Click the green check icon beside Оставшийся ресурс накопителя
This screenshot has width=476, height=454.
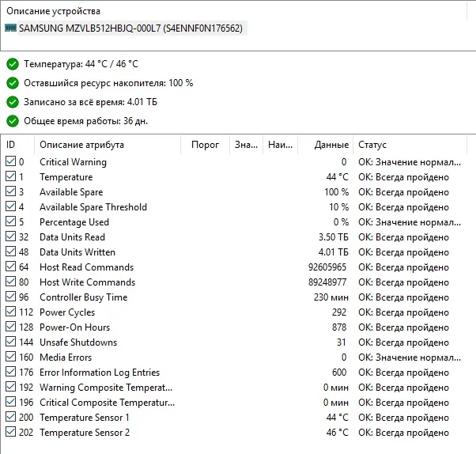(13, 83)
